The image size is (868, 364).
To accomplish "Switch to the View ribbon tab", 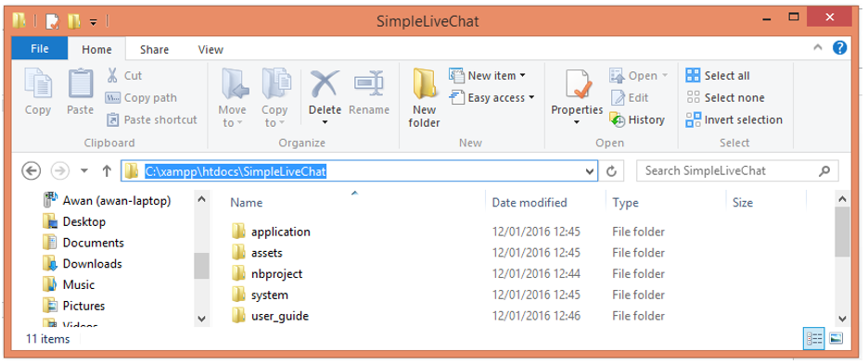I will 211,49.
